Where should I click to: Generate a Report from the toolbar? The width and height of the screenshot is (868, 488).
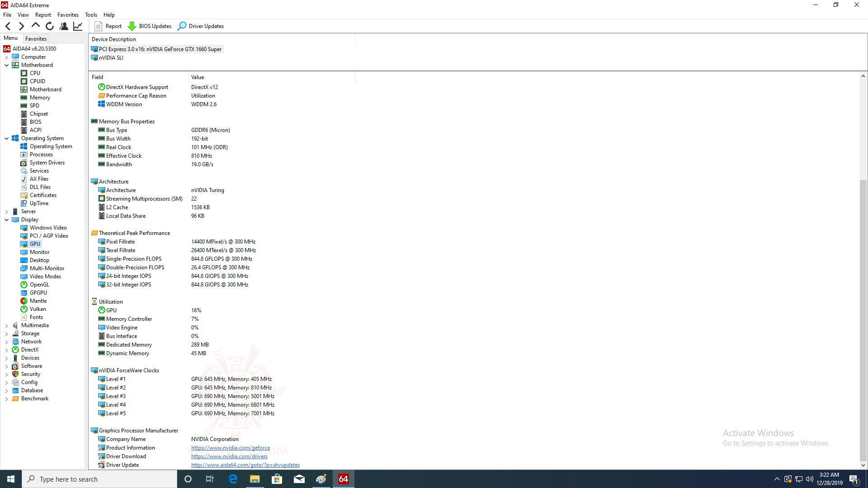pyautogui.click(x=108, y=26)
